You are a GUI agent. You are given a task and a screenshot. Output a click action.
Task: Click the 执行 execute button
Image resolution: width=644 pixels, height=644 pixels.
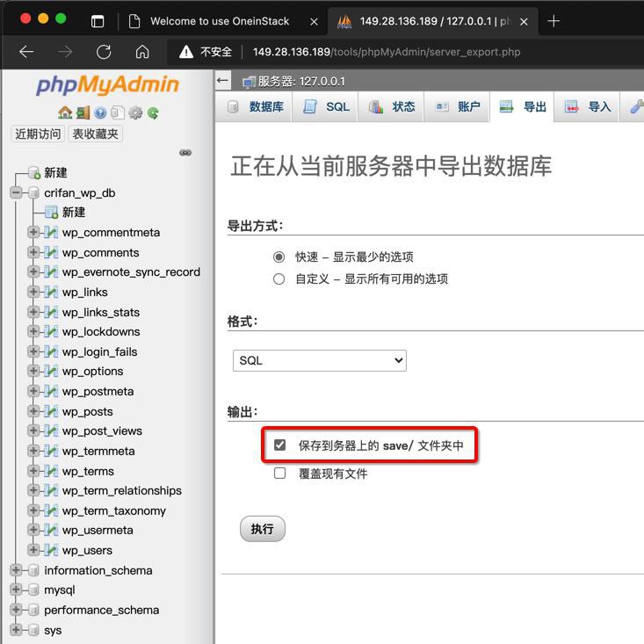click(x=263, y=529)
